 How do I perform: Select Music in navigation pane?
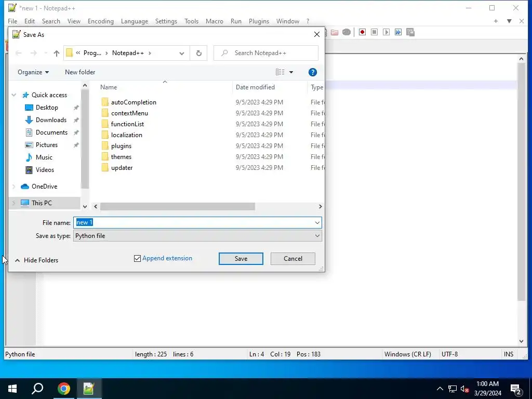tap(44, 157)
